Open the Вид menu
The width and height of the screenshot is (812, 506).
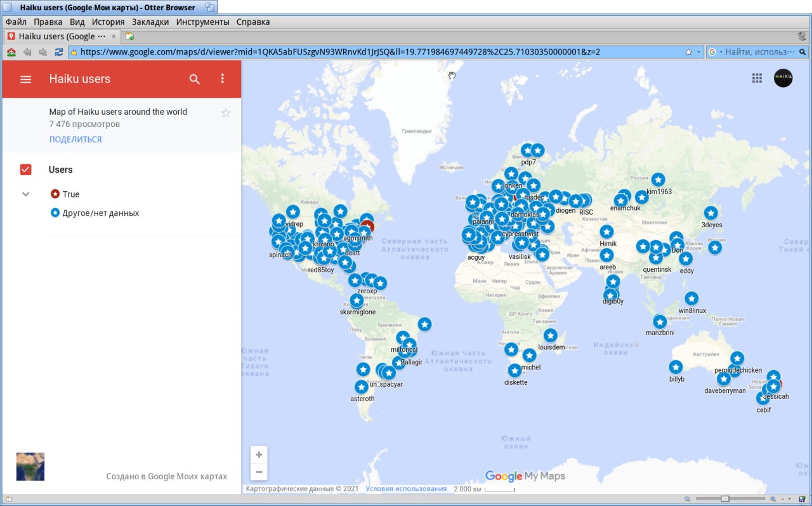pyautogui.click(x=77, y=22)
